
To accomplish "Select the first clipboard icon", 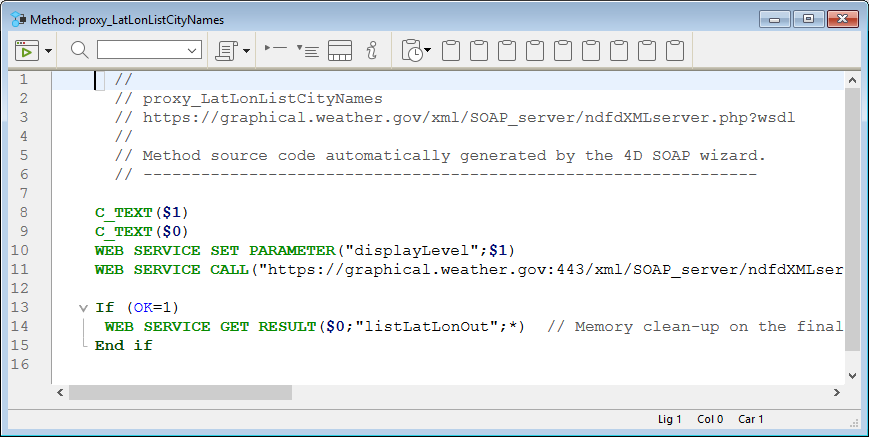I will pyautogui.click(x=451, y=50).
